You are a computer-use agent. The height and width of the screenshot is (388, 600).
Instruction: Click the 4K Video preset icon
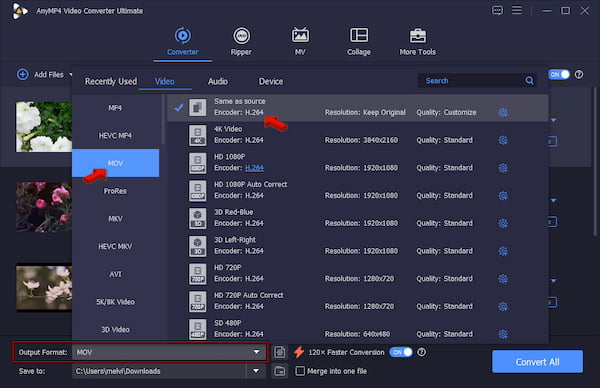tap(197, 135)
